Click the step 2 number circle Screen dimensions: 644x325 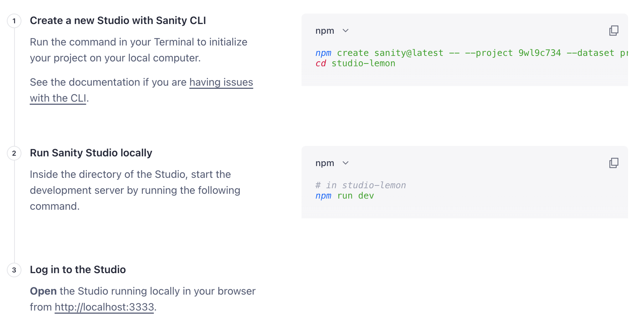[14, 153]
